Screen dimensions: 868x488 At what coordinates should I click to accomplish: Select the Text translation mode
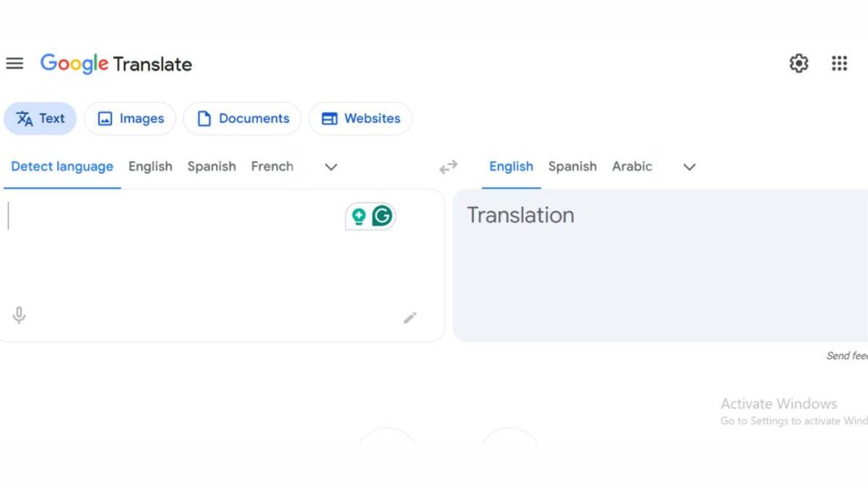[x=40, y=119]
